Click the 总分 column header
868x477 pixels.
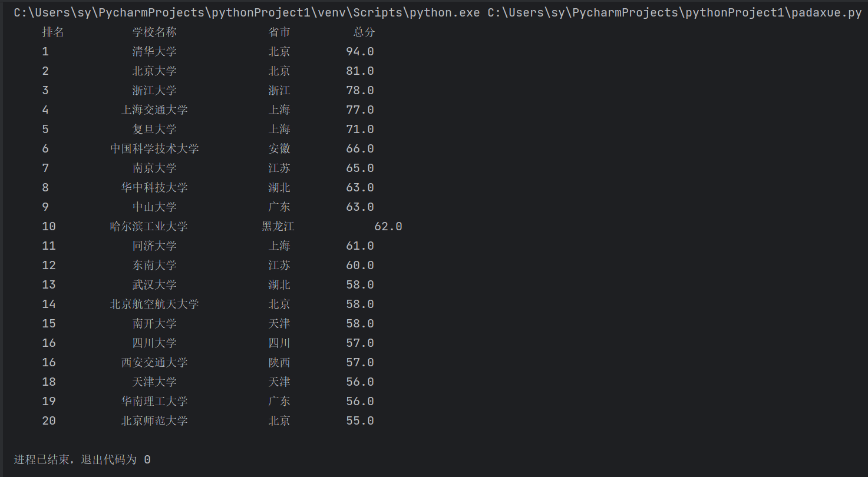point(364,32)
